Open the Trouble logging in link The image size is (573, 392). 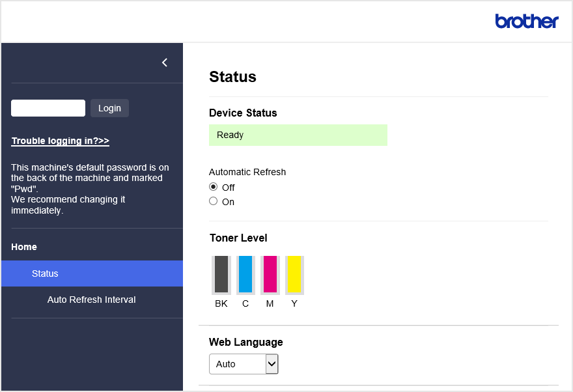[61, 141]
